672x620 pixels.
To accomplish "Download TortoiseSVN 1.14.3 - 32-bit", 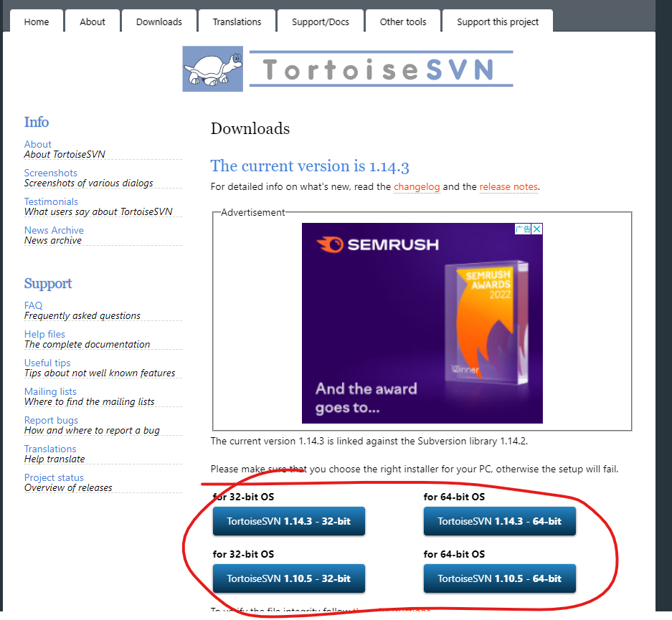I will pyautogui.click(x=289, y=521).
